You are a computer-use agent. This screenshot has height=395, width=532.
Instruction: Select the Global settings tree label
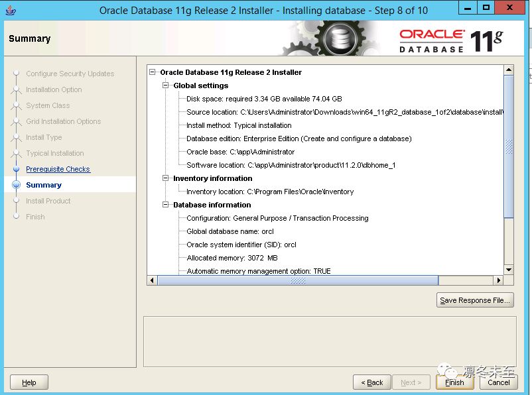(x=201, y=85)
